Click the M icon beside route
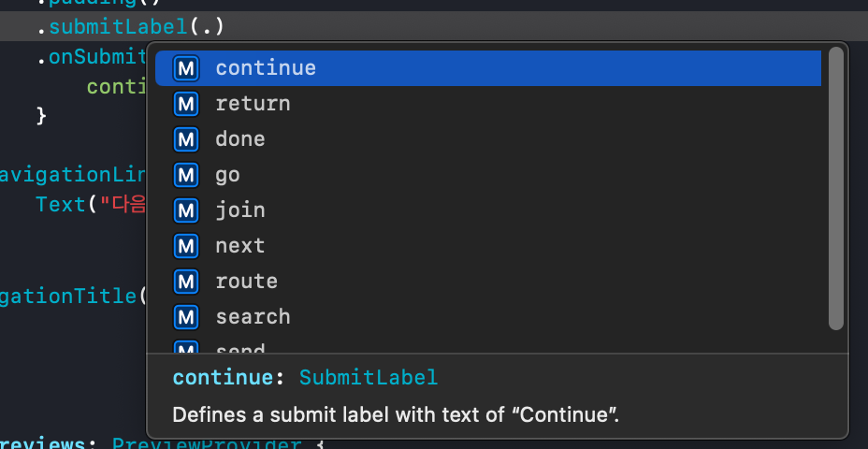 [186, 282]
